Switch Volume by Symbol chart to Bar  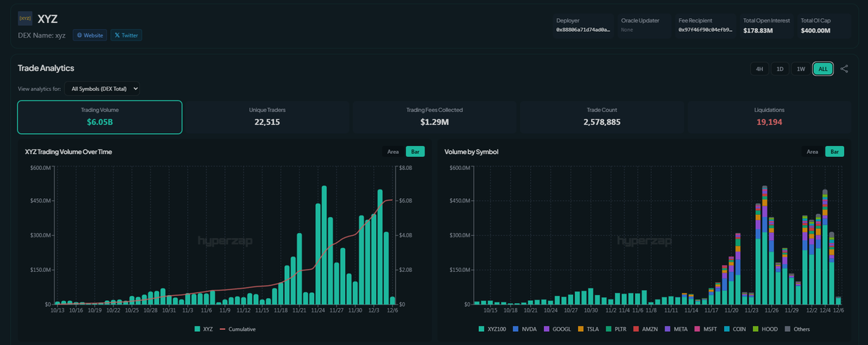point(834,152)
